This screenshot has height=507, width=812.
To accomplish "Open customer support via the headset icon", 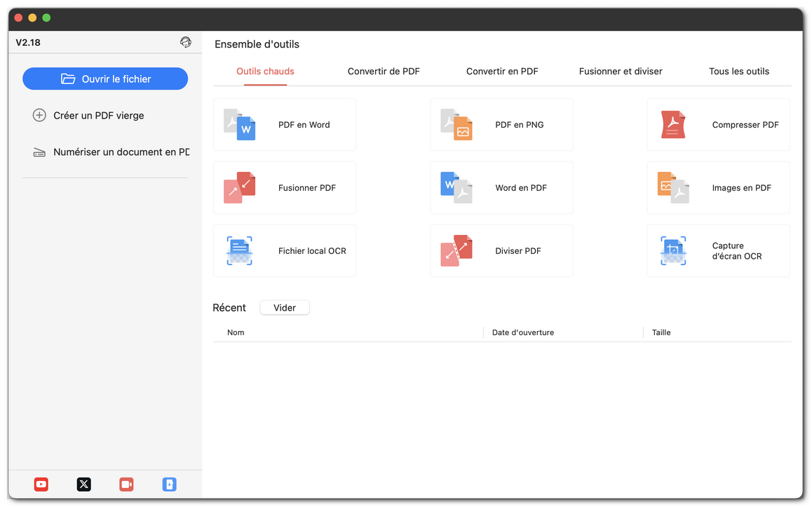I will click(185, 42).
